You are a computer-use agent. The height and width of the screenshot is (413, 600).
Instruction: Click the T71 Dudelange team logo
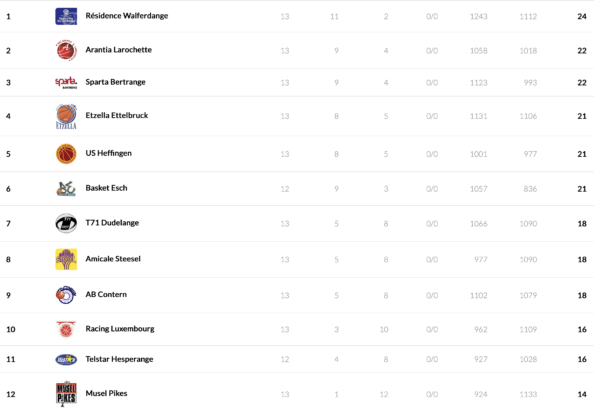(x=66, y=224)
